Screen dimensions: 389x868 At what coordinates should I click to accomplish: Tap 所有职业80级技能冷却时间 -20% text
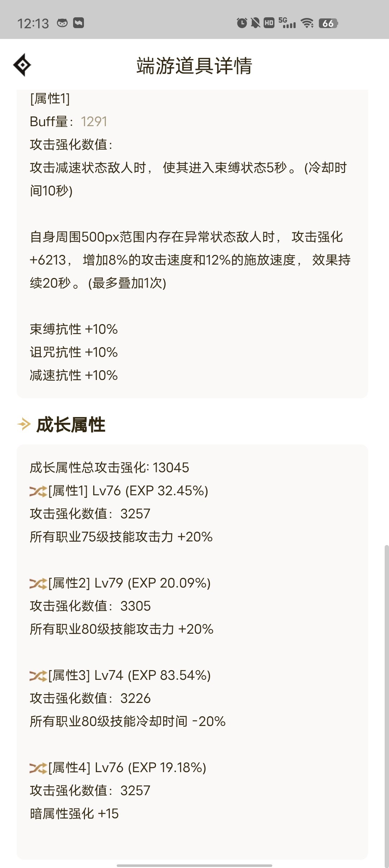tap(128, 722)
